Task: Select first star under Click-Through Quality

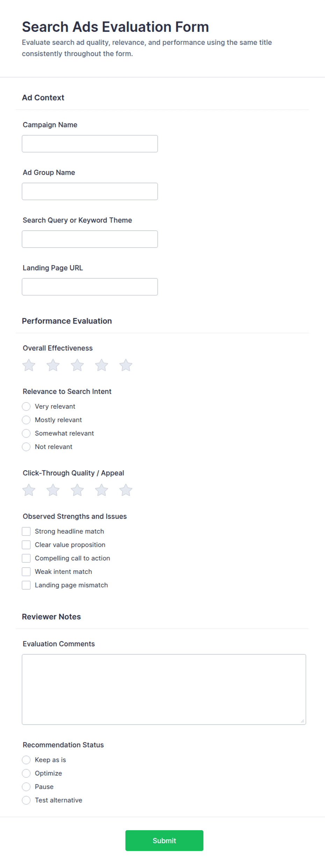Action: [29, 490]
